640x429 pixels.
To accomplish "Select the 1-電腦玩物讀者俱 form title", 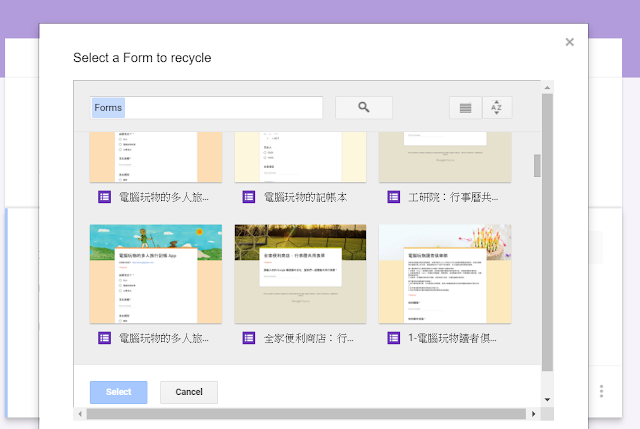I will [x=452, y=338].
